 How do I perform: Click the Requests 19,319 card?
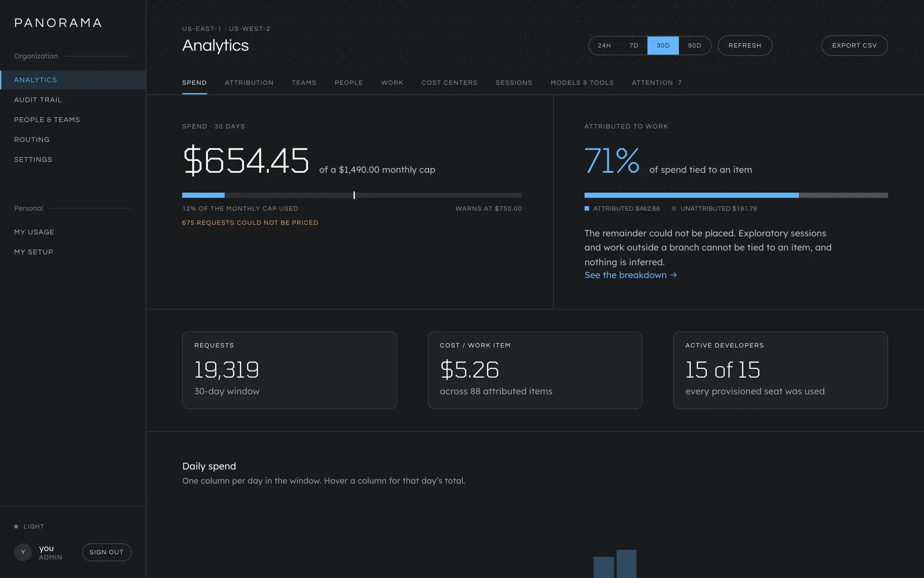290,370
